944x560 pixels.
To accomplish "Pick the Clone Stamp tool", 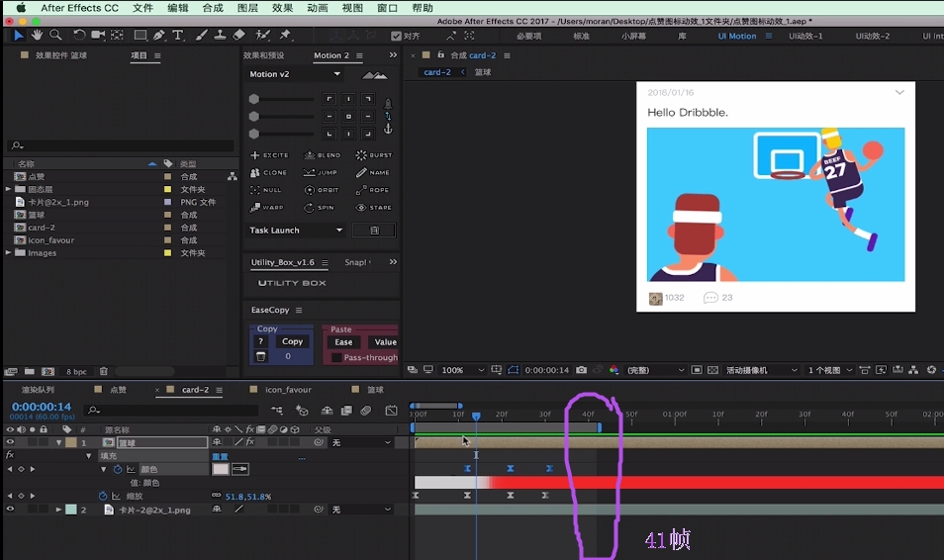I will (220, 36).
